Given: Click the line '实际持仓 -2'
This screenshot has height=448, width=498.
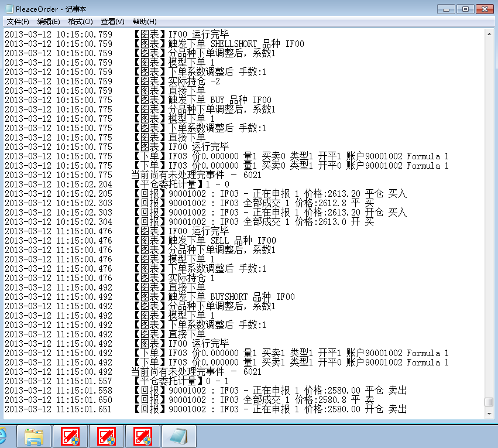Looking at the screenshot, I should click(194, 81).
